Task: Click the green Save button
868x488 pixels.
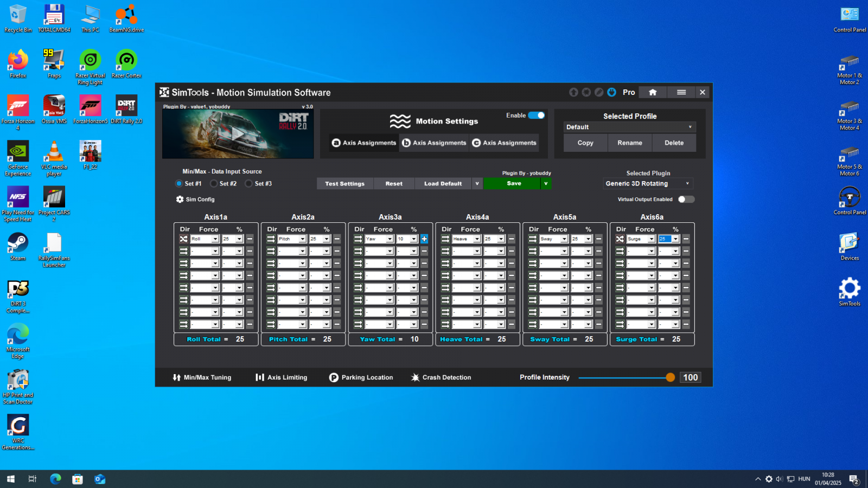Action: click(x=513, y=184)
